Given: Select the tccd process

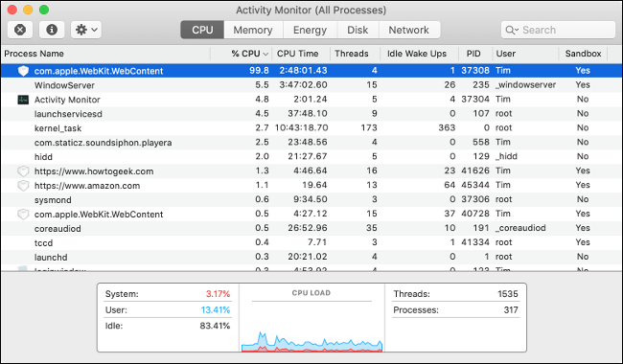Looking at the screenshot, I should coord(43,243).
